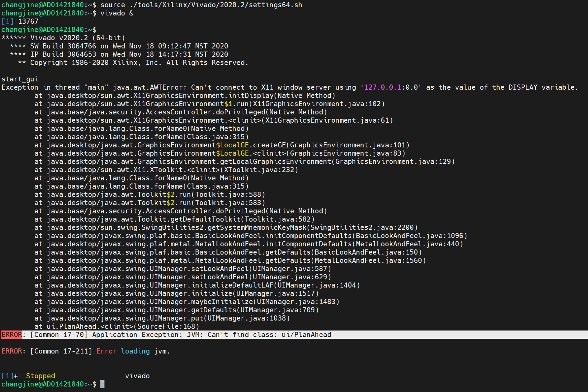Click the 'X11GraphicsEnvironment.java:102' trace line
This screenshot has width=588, height=392.
point(210,104)
